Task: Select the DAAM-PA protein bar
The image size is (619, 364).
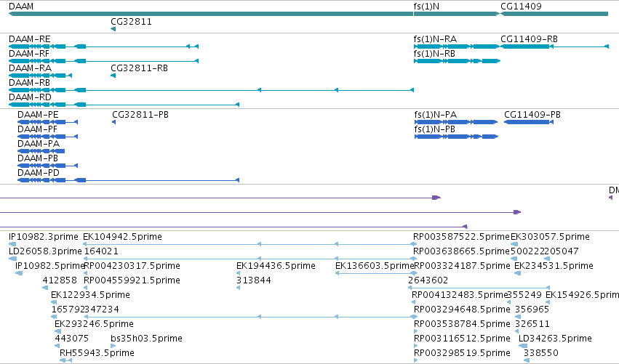Action: point(41,151)
